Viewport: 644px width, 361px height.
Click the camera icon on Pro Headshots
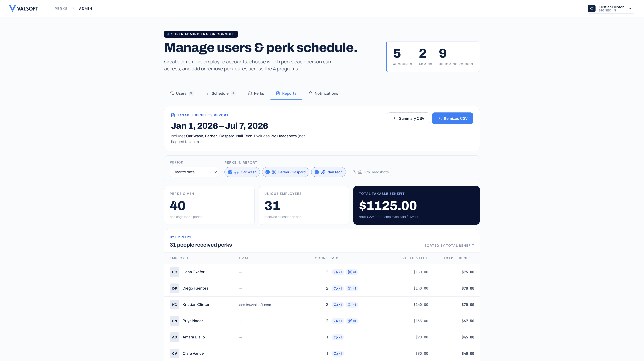(360, 172)
